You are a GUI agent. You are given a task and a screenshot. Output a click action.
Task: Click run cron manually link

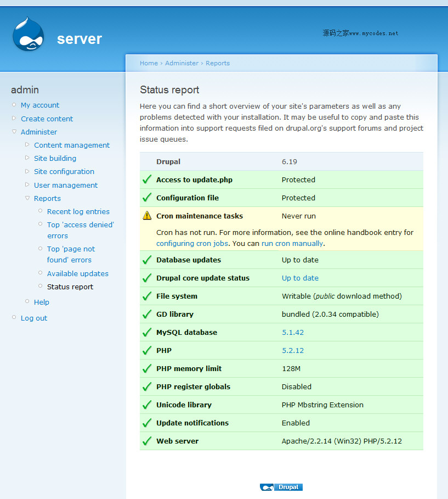[292, 243]
